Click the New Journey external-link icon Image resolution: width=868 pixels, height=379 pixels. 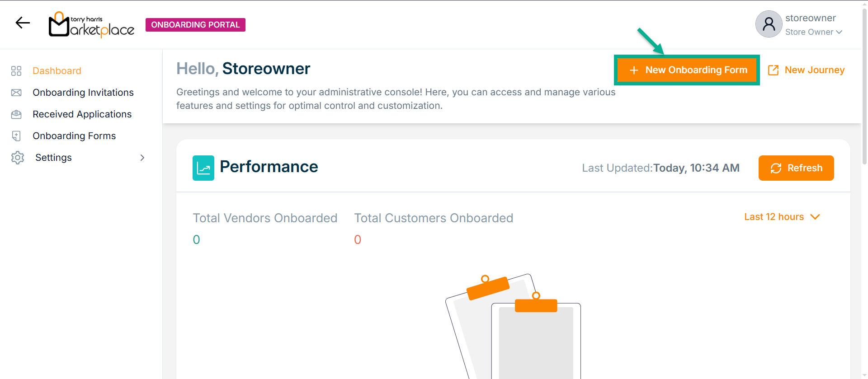773,70
